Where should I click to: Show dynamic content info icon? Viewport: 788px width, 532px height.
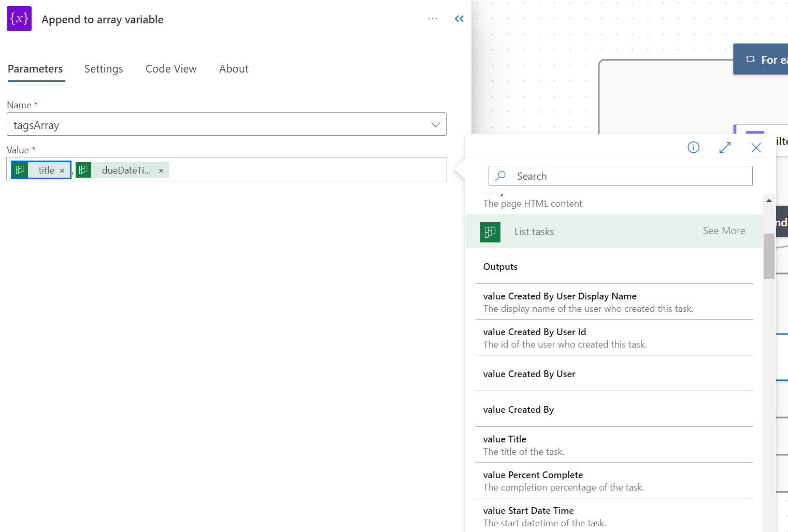coord(693,148)
